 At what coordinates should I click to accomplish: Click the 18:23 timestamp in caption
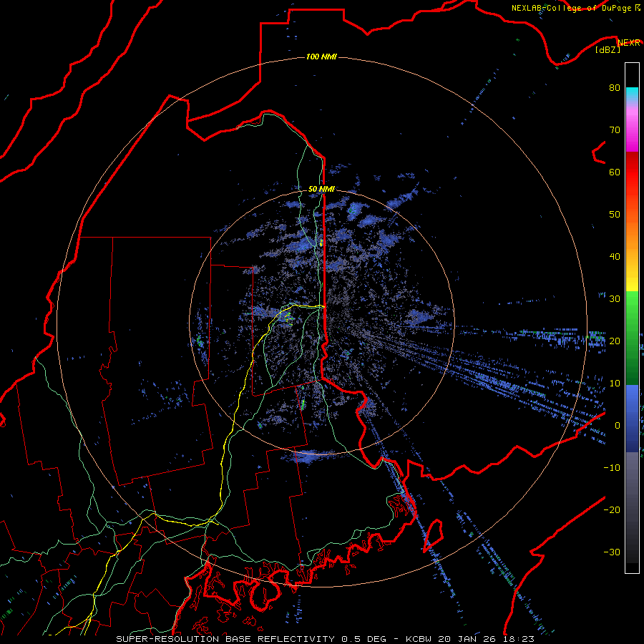(x=517, y=639)
